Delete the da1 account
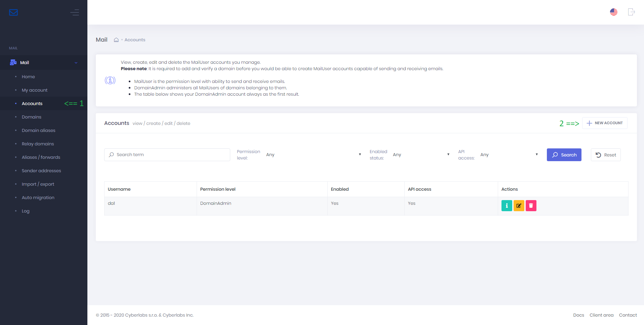Image resolution: width=644 pixels, height=325 pixels. coord(531,205)
